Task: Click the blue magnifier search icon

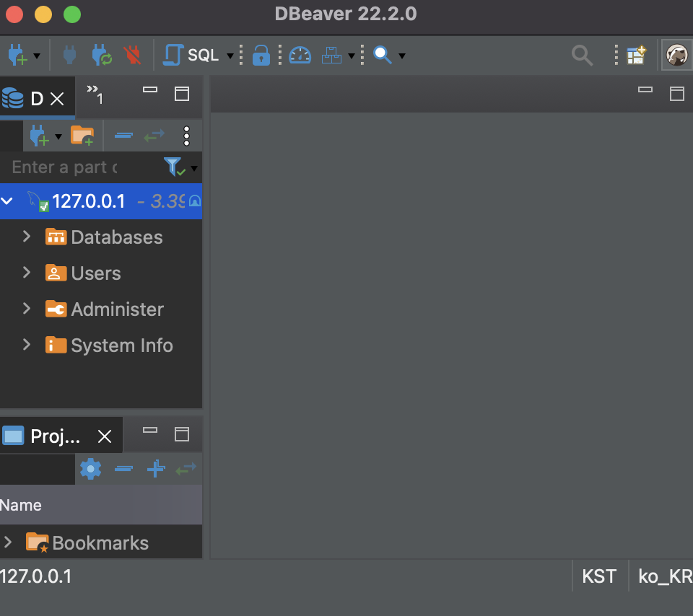Action: click(x=383, y=56)
